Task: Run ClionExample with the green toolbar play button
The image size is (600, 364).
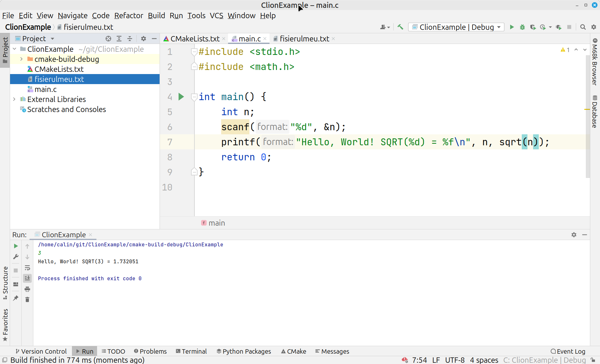Action: coord(512,27)
